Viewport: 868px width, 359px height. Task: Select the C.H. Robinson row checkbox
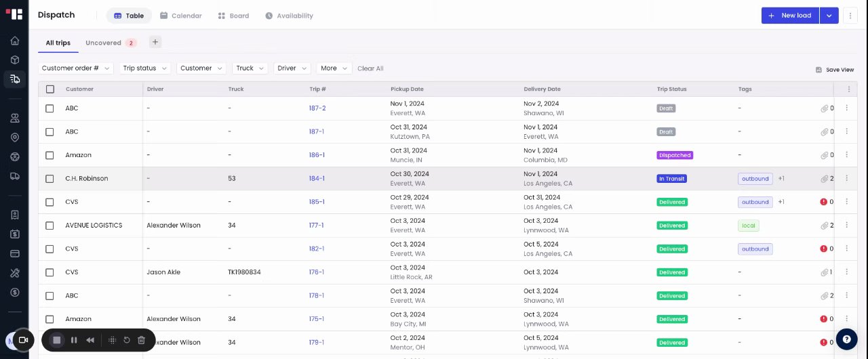50,179
